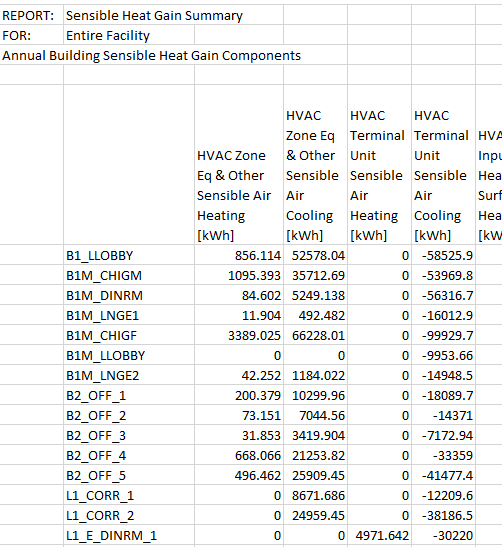The height and width of the screenshot is (547, 502).
Task: Click the -56316.7 cell
Action: point(443,295)
